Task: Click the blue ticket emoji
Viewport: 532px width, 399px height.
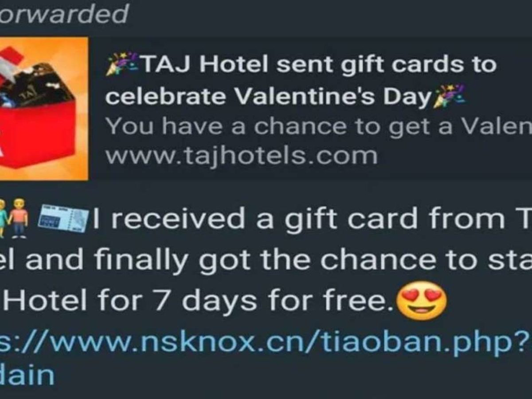Action: coord(63,218)
